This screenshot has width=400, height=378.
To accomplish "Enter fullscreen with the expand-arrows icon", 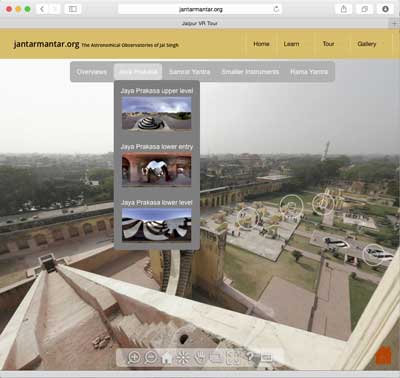I will (232, 358).
